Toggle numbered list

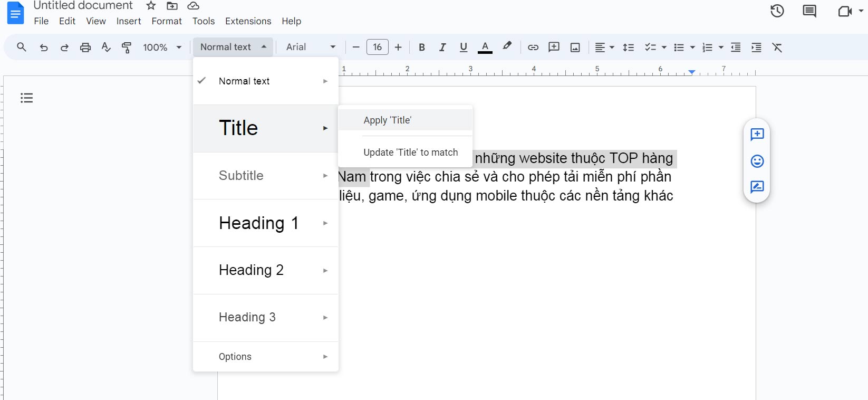coord(708,47)
